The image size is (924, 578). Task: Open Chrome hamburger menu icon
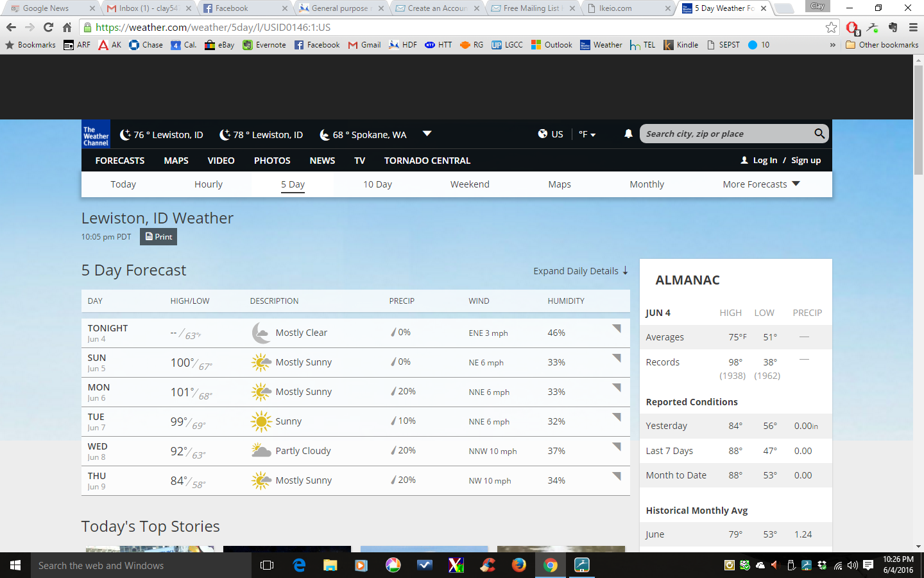pos(913,27)
